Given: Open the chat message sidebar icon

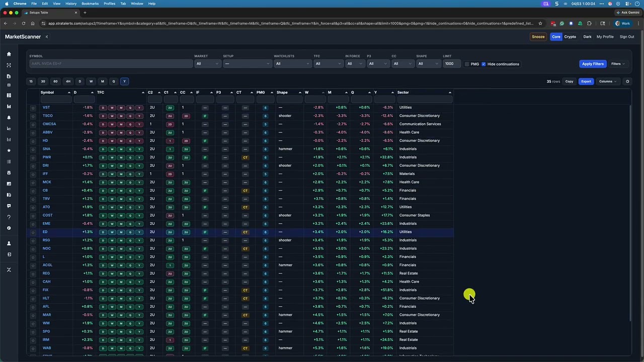Looking at the screenshot, I should [9, 206].
